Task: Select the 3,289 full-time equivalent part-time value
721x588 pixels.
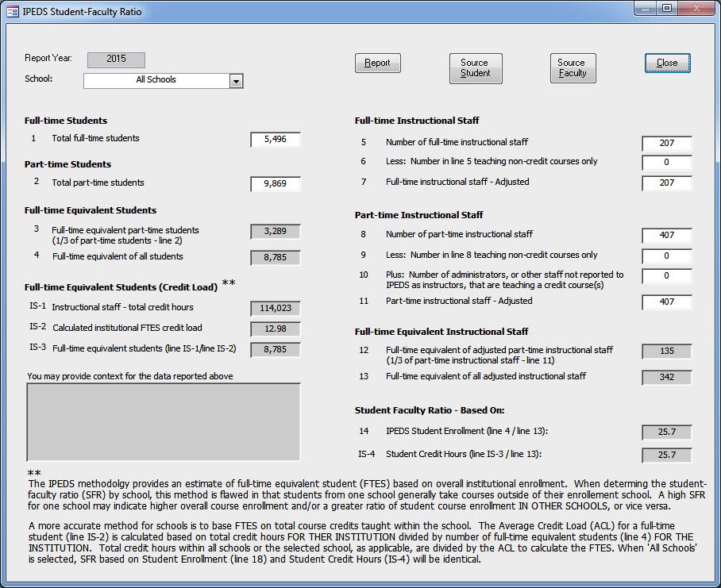Action: coord(275,232)
